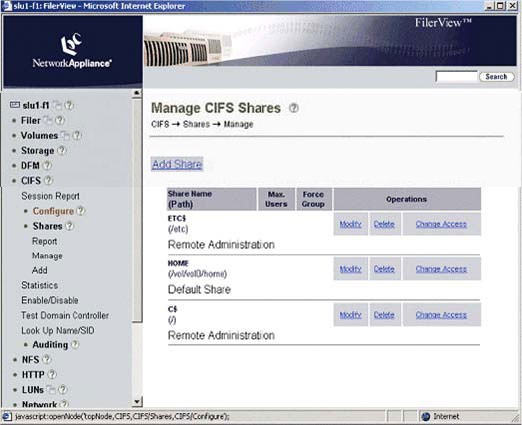Open help icon next to Manage CIFS Shares
522x425 pixels.
tap(294, 108)
